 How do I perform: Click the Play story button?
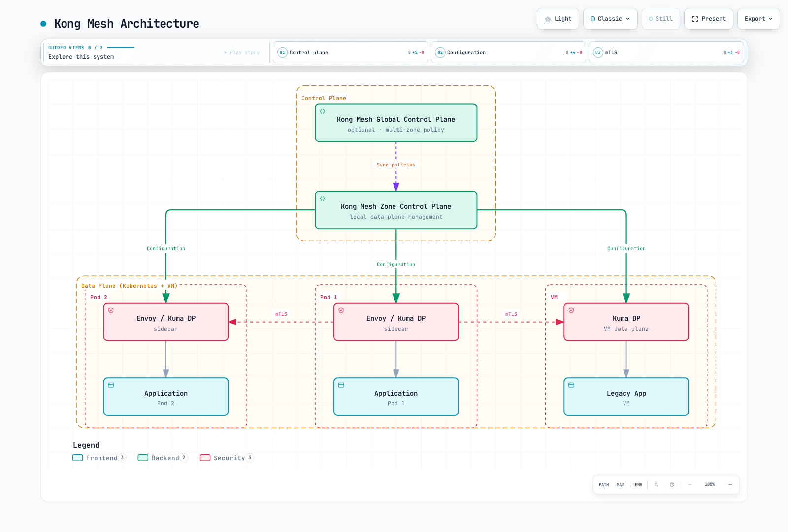pos(242,52)
